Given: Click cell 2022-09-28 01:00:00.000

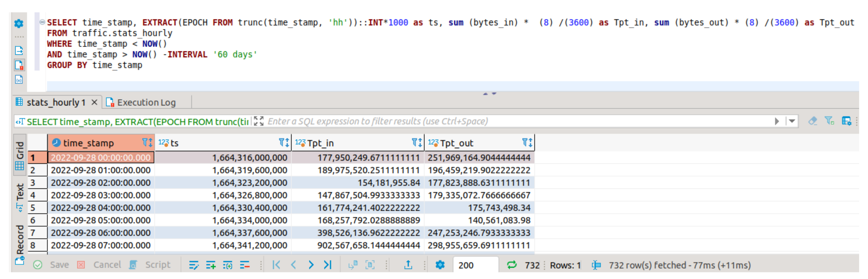Looking at the screenshot, I should point(101,170).
